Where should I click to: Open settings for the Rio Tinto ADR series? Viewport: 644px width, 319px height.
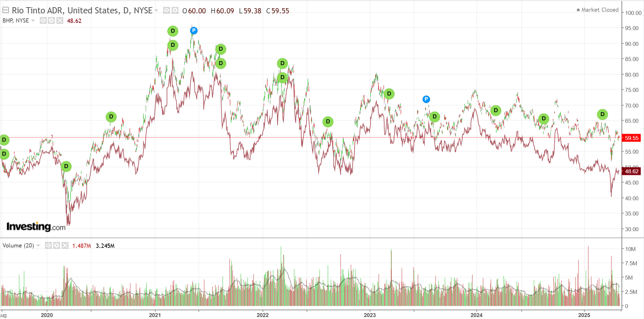coord(175,10)
